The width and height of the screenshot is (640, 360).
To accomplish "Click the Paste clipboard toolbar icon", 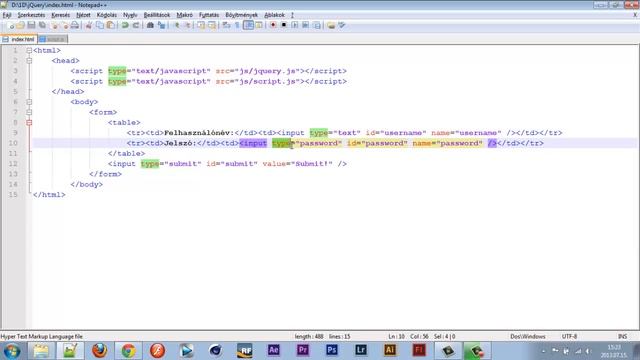I will coord(110,25).
